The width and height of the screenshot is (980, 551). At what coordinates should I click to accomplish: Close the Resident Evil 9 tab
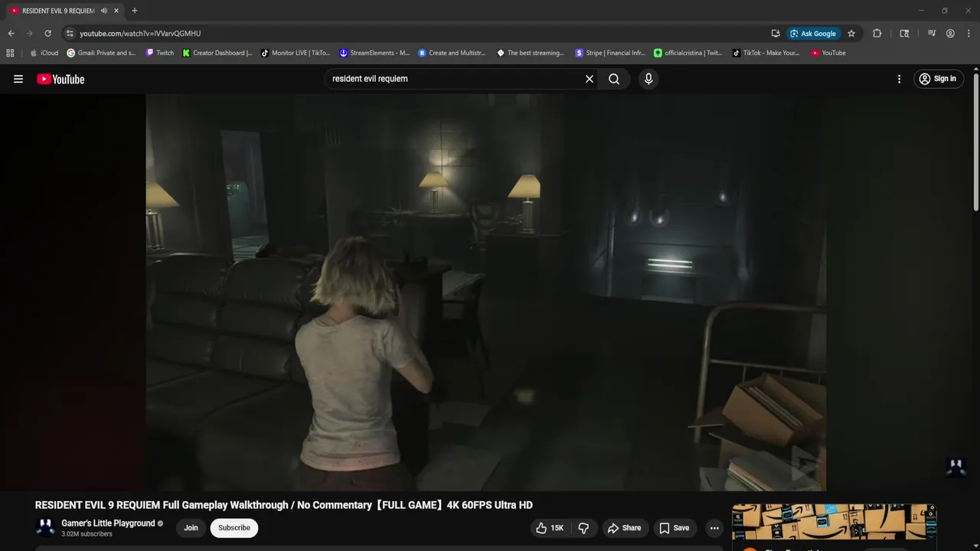point(116,11)
